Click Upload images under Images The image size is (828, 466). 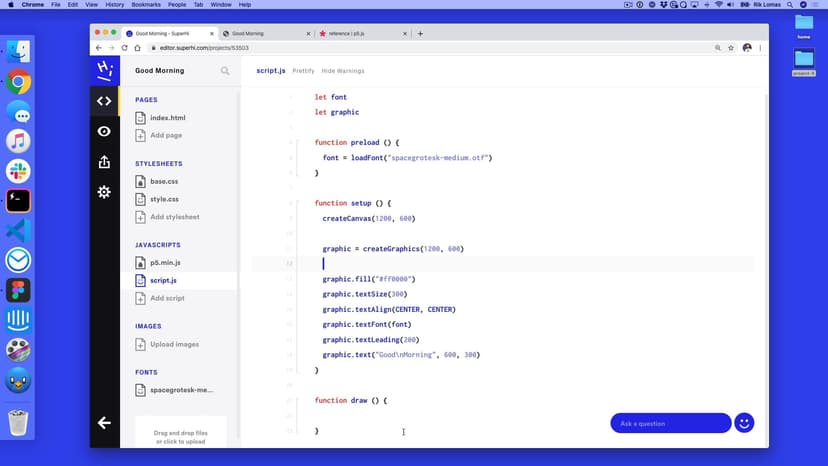click(173, 345)
